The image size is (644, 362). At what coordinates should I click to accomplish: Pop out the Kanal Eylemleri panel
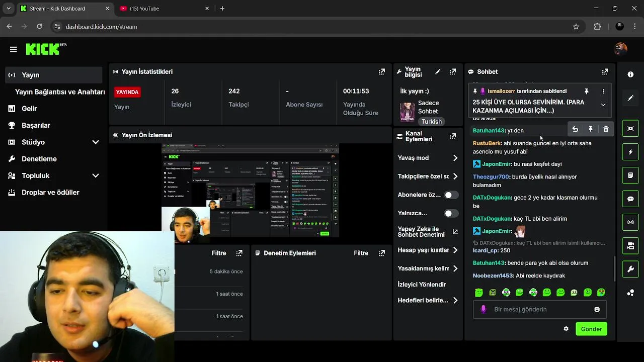coord(453,136)
